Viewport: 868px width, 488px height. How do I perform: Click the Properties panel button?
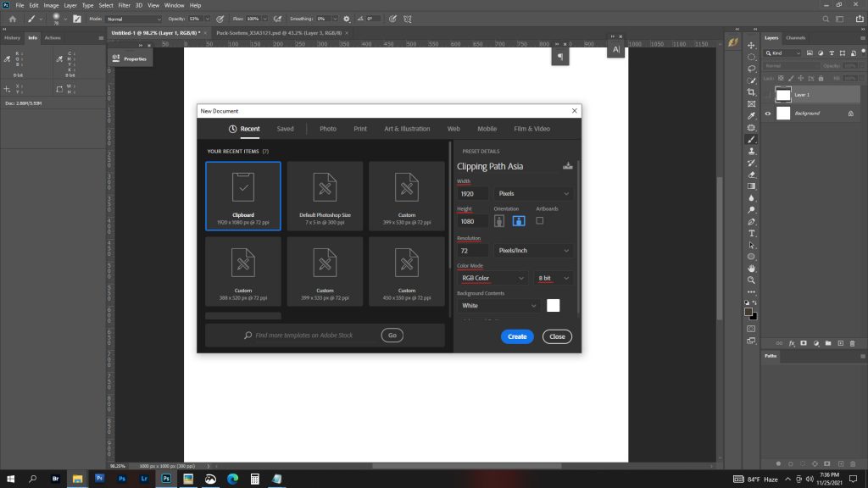tap(130, 58)
